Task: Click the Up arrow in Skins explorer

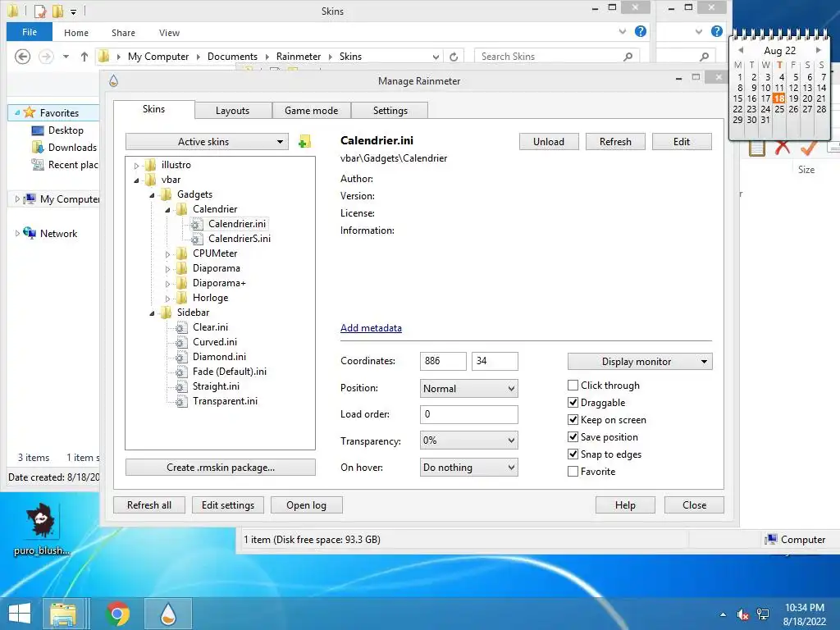Action: pos(84,57)
